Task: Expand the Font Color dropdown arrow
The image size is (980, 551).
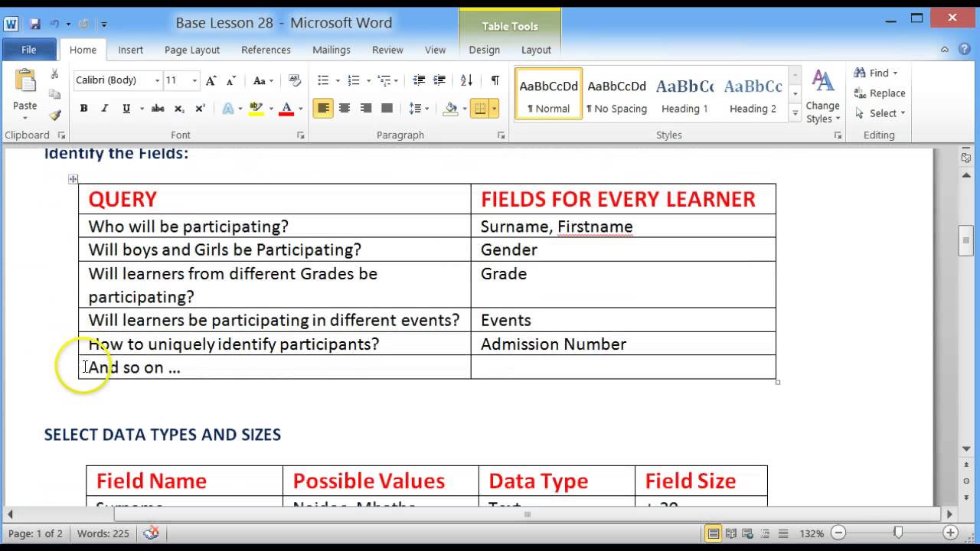Action: 300,109
